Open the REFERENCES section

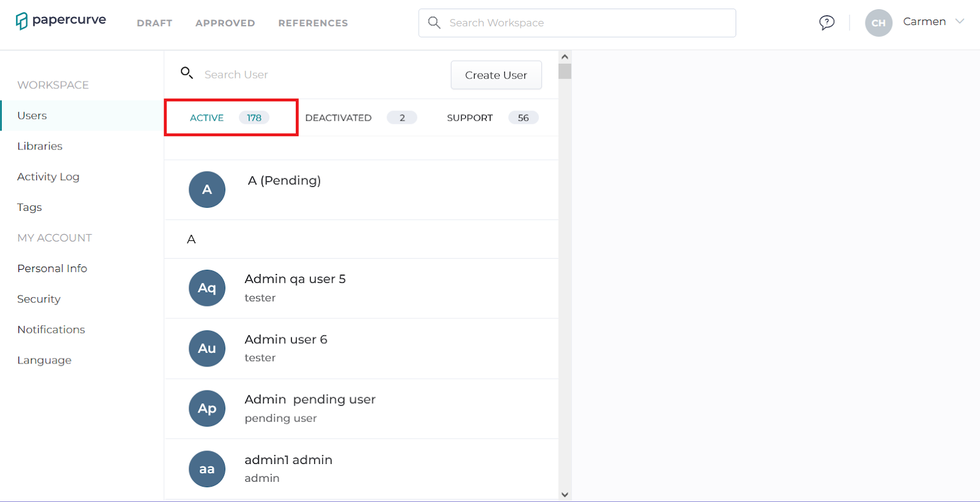pyautogui.click(x=313, y=23)
